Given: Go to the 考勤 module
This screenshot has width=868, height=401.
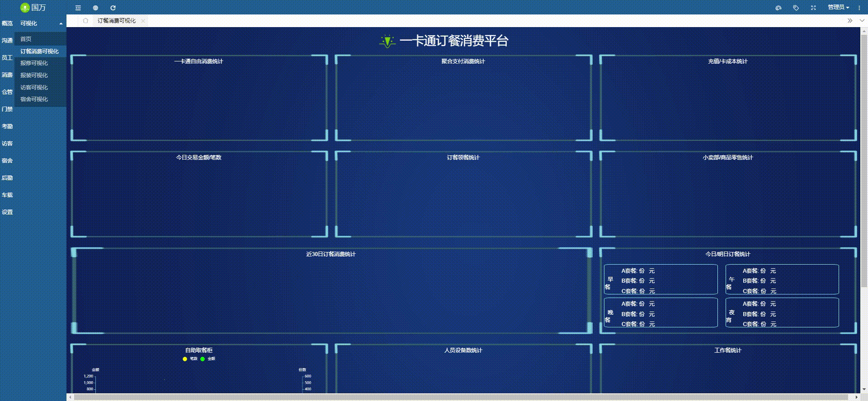Looking at the screenshot, I should [x=7, y=126].
